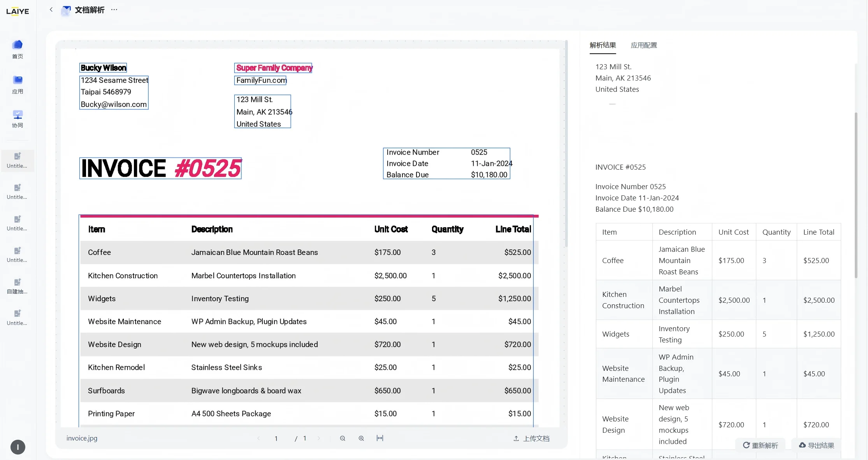This screenshot has height=460, width=868.
Task: Go back with the left arrow icon
Action: 51,10
